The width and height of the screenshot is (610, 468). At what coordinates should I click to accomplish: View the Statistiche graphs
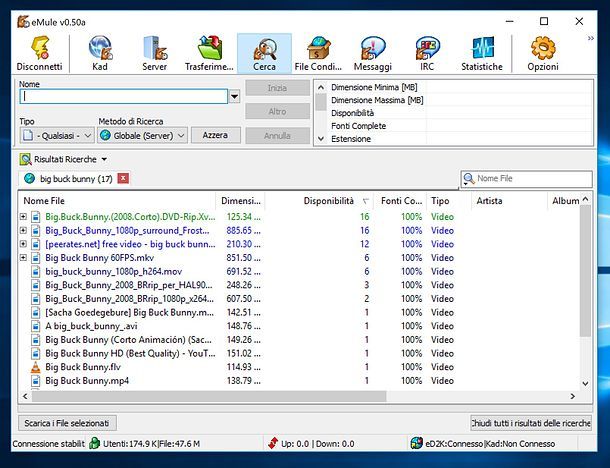482,54
